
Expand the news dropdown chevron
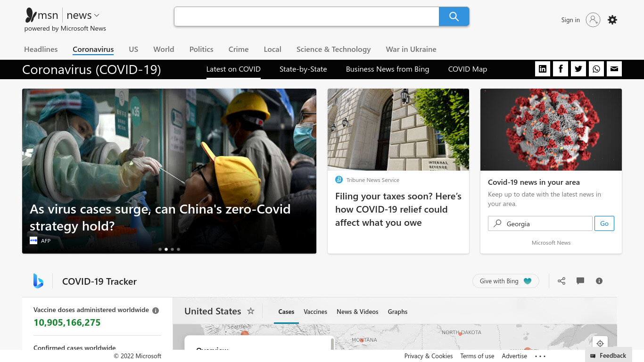[97, 16]
